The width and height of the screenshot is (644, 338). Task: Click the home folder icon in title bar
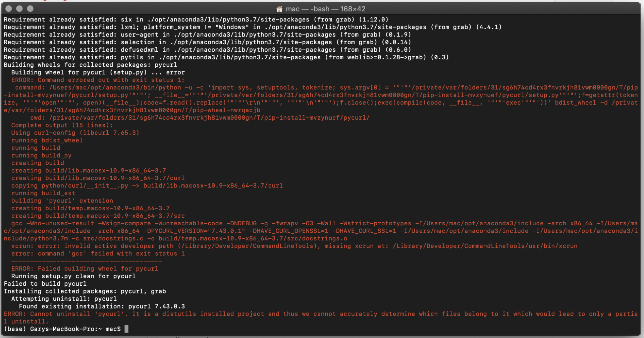point(279,9)
